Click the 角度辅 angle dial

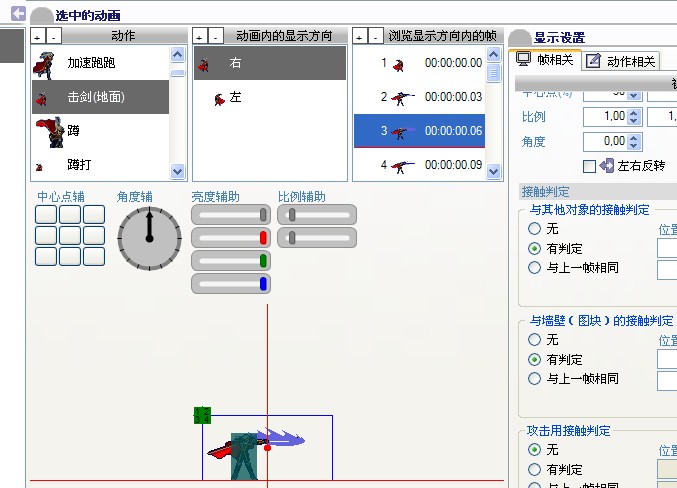(149, 238)
